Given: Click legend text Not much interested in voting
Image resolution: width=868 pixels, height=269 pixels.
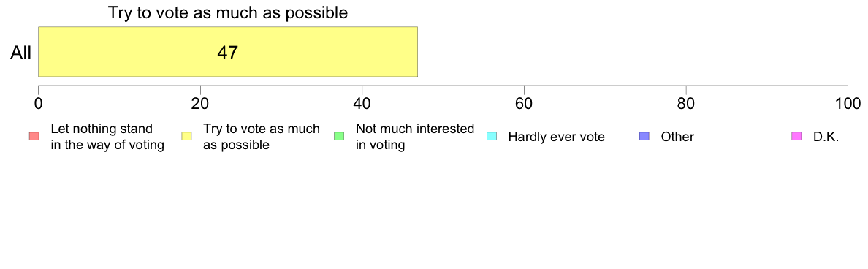Looking at the screenshot, I should click(x=414, y=137).
